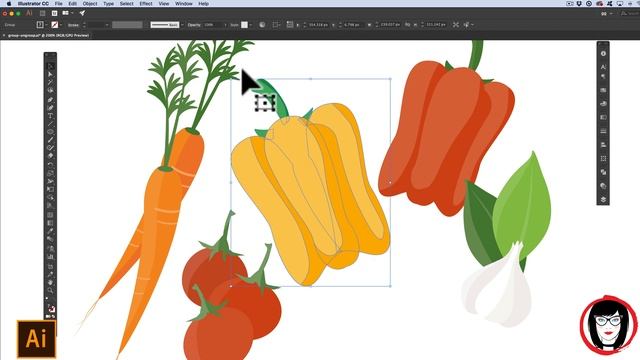Select the Rotate tool
This screenshot has width=640, height=360.
tap(50, 165)
